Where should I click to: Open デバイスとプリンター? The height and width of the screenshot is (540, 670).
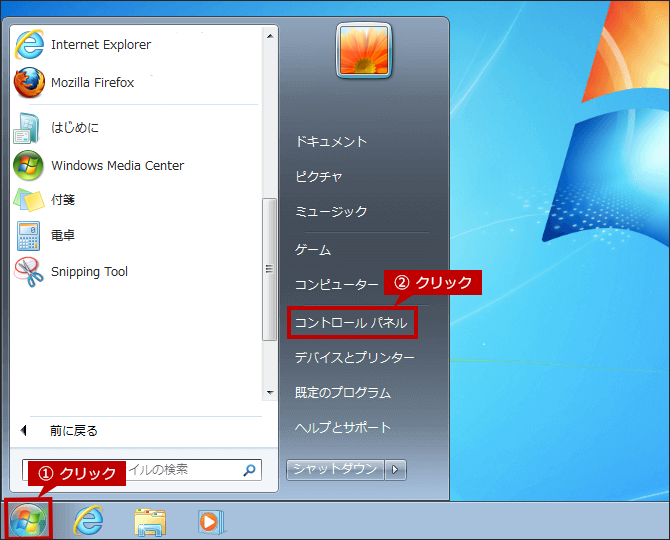click(355, 357)
